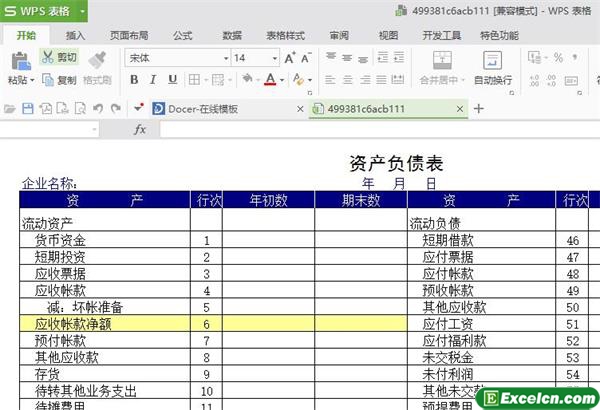The width and height of the screenshot is (600, 410).
Task: Open the 开发工具 ribbon tab
Action: (442, 36)
